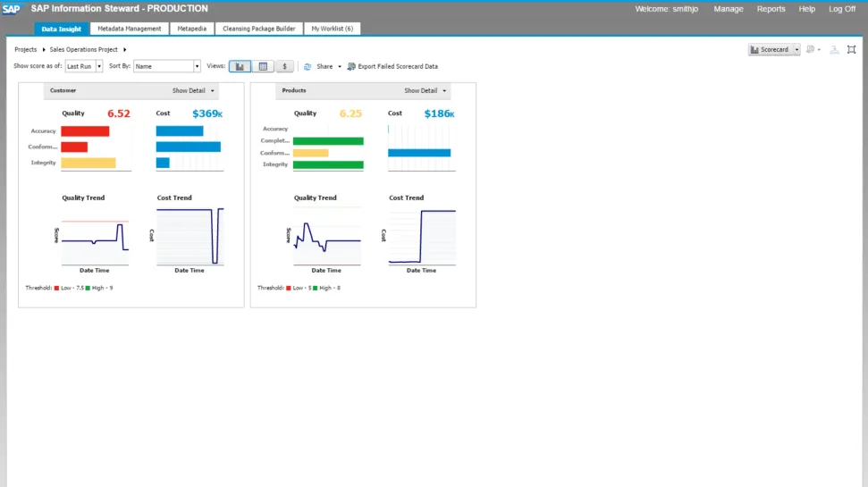868x487 pixels.
Task: Open the Metadata Management tab
Action: (x=130, y=29)
